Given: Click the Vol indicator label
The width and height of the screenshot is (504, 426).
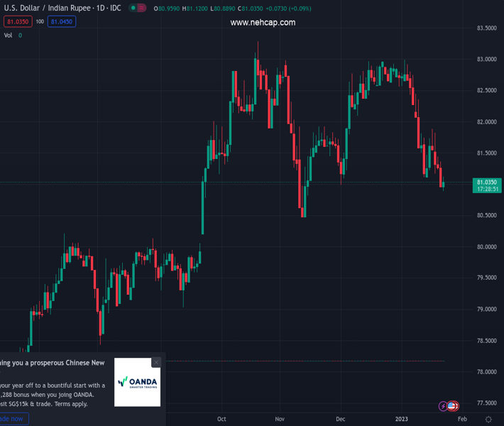Looking at the screenshot, I should (9, 35).
